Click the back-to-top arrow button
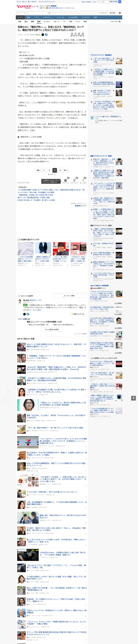This screenshot has height=644, width=138. pyautogui.click(x=133, y=398)
